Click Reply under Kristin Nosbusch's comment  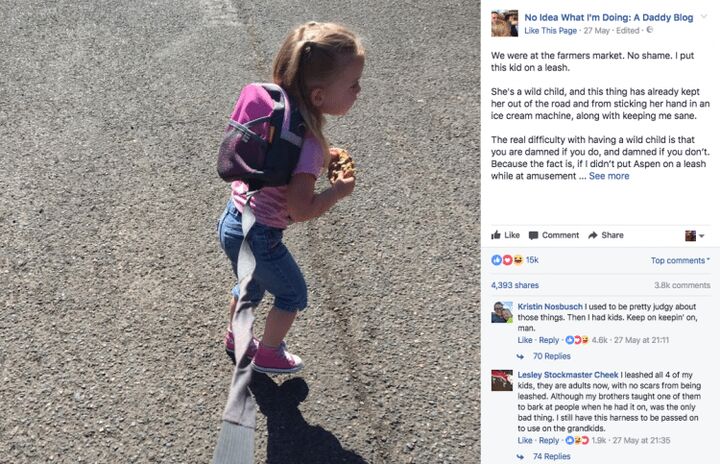click(549, 340)
